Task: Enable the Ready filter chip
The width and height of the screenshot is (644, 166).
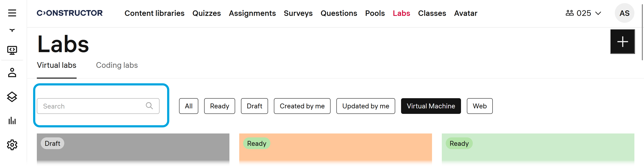Action: tap(219, 106)
